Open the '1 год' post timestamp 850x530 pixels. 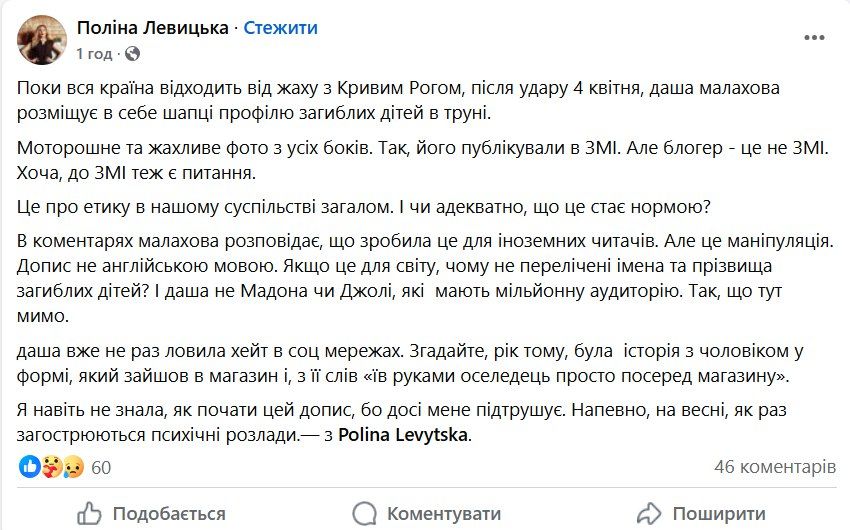[x=96, y=53]
